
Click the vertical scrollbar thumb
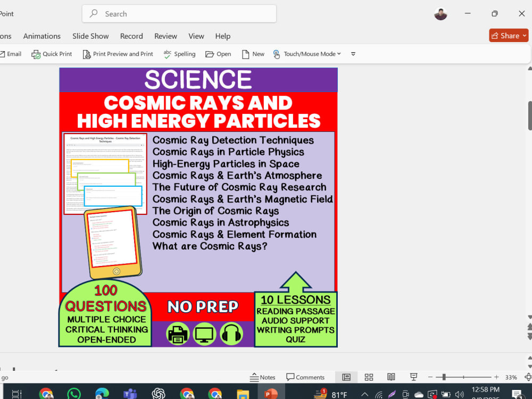pos(530,115)
